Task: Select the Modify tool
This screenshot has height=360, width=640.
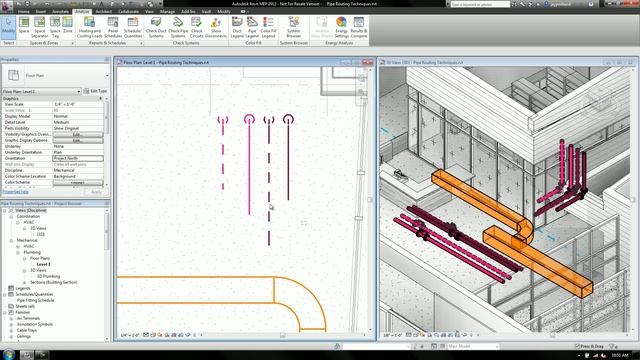Action: click(x=8, y=27)
